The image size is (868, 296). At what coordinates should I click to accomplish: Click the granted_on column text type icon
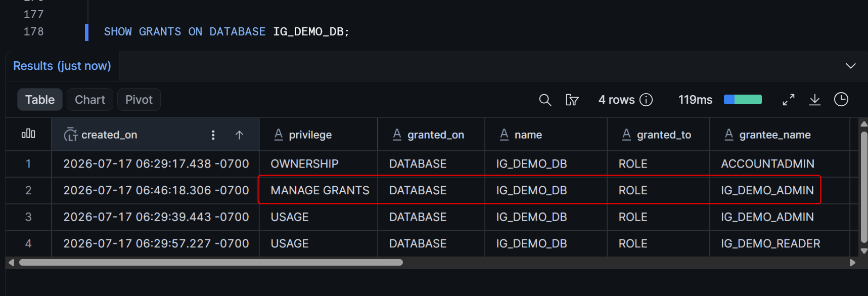coord(397,135)
